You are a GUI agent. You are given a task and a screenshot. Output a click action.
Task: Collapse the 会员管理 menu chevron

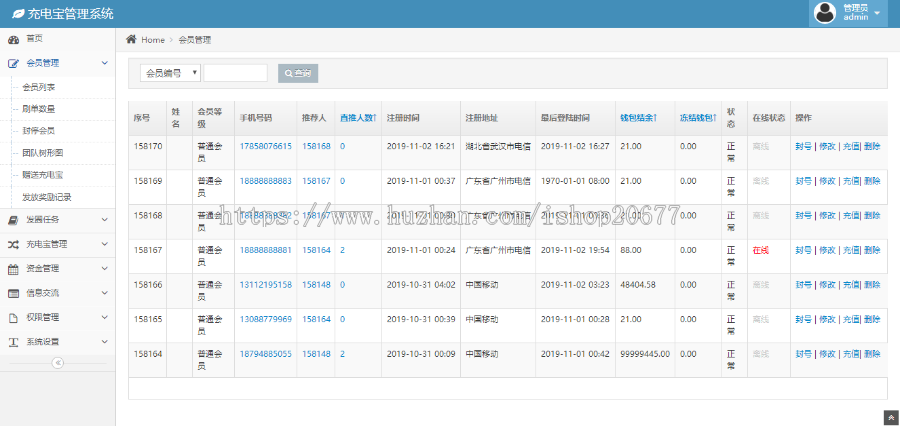point(104,63)
